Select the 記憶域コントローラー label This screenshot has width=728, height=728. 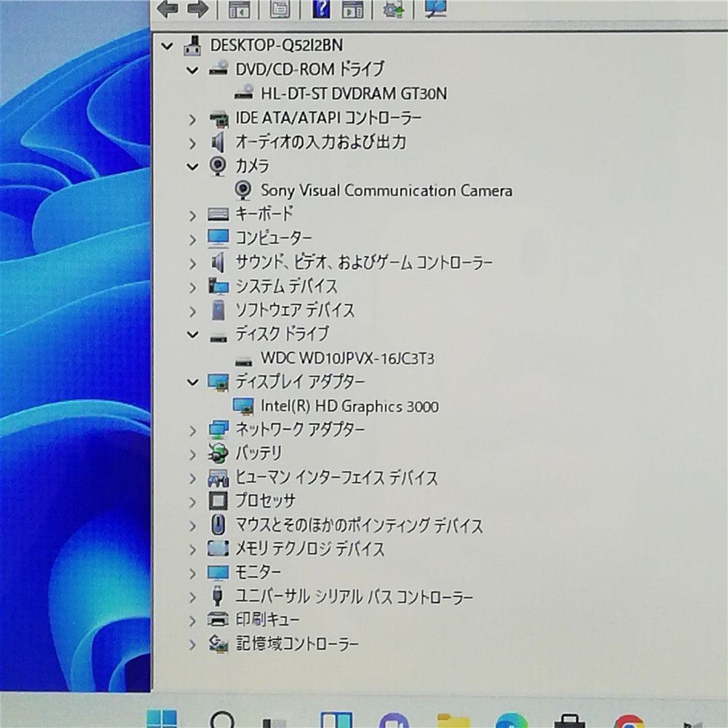[x=297, y=644]
